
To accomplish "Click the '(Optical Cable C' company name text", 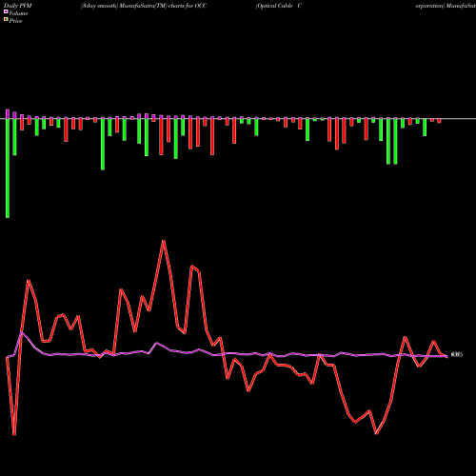I will pos(279,6).
